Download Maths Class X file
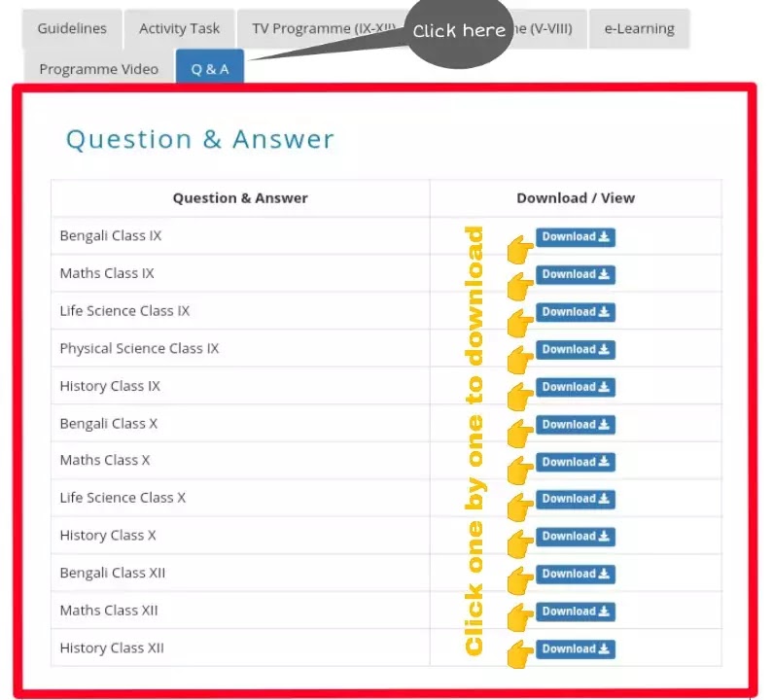The height and width of the screenshot is (700, 773). (x=576, y=462)
